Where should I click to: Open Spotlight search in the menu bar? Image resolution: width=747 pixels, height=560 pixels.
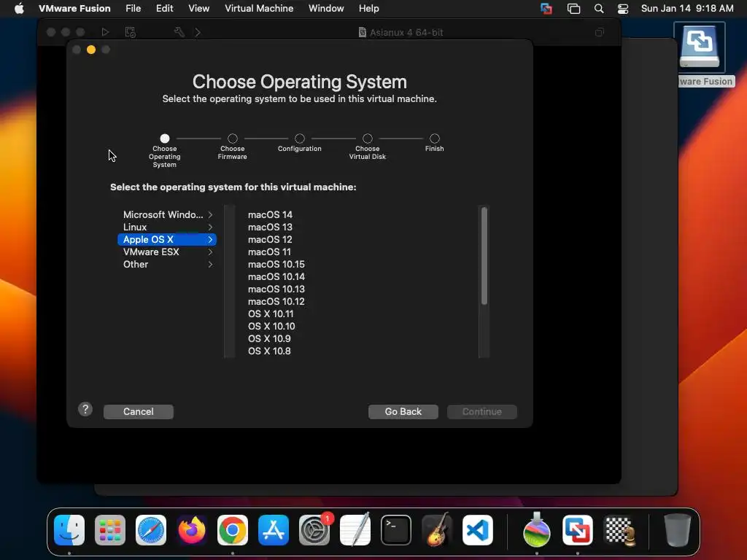tap(599, 9)
